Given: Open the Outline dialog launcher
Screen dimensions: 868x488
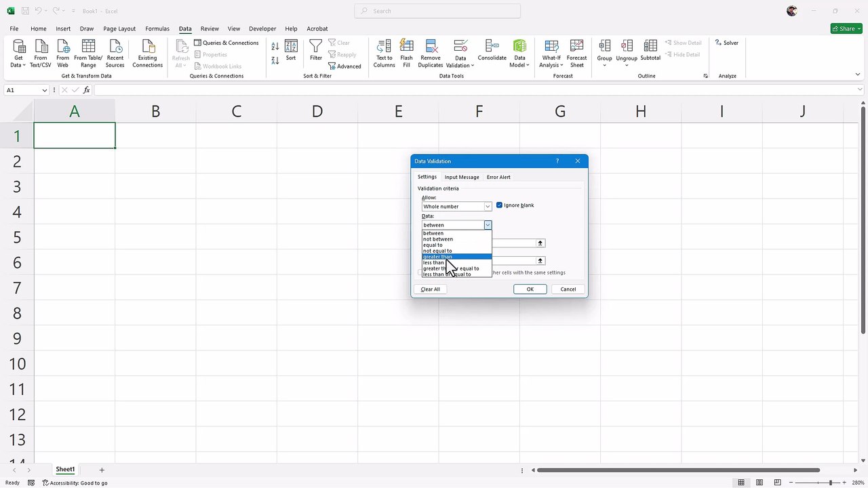Looking at the screenshot, I should (705, 76).
